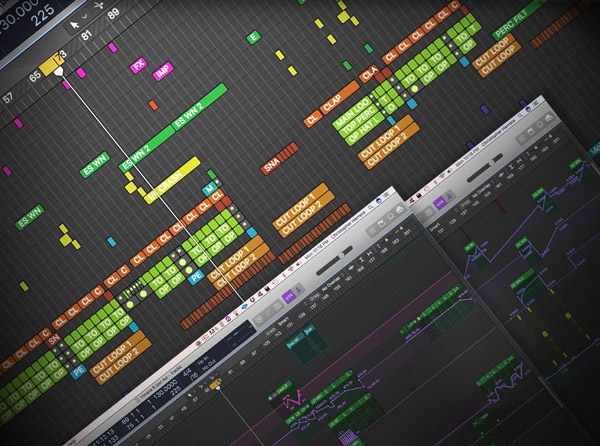Select the small green E region

253,37
